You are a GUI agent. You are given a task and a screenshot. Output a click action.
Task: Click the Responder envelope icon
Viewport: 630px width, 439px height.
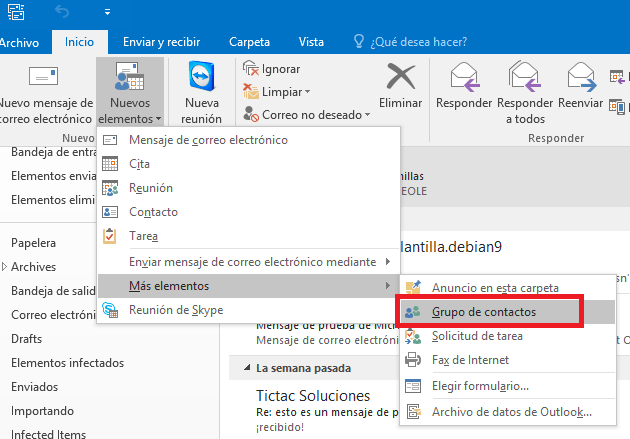[x=464, y=77]
